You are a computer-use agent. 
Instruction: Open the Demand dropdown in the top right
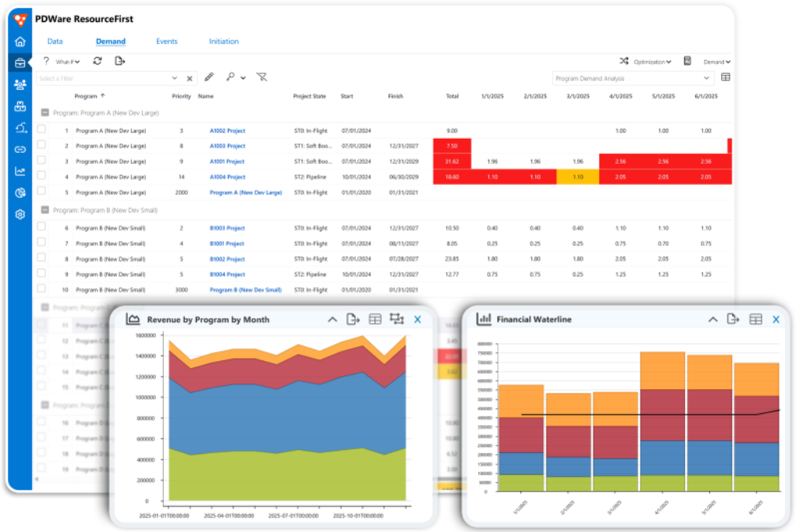(716, 62)
